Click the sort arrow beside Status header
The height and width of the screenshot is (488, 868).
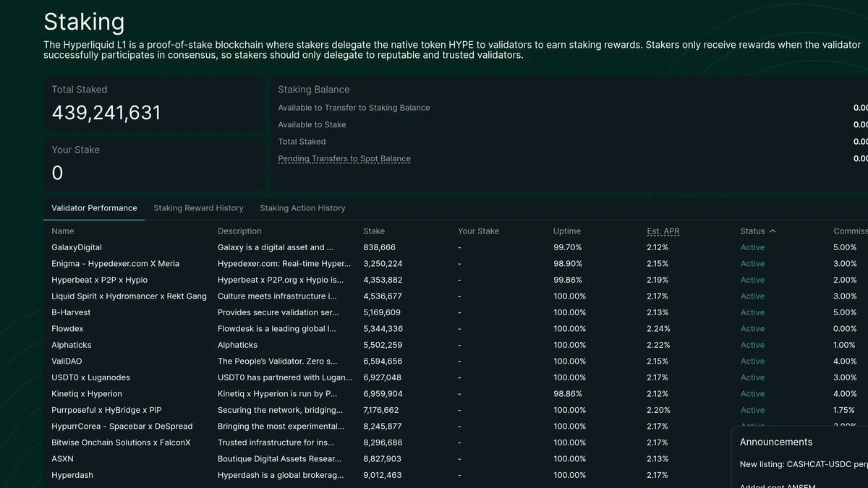pyautogui.click(x=773, y=231)
